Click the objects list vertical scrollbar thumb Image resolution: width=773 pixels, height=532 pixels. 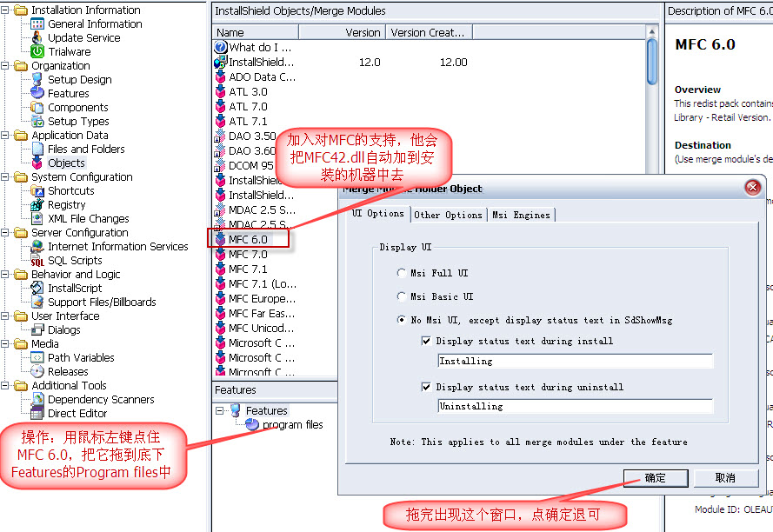click(x=652, y=62)
